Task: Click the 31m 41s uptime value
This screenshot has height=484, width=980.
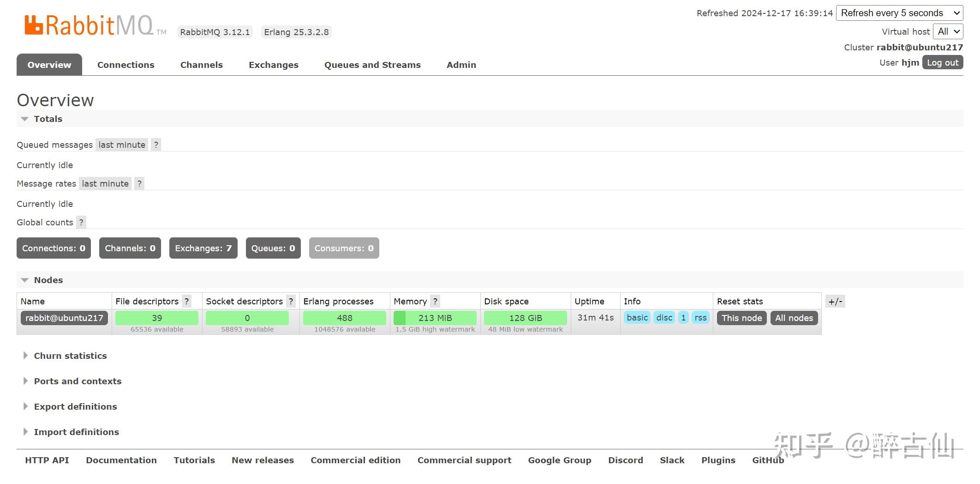Action: (x=596, y=318)
